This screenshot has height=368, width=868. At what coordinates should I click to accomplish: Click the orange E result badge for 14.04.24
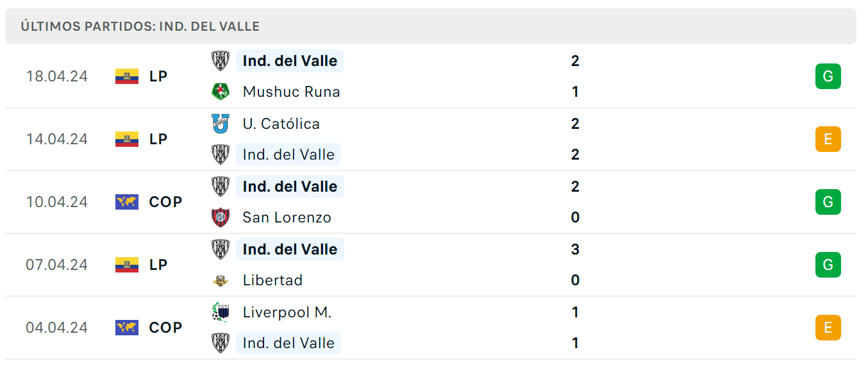point(828,139)
